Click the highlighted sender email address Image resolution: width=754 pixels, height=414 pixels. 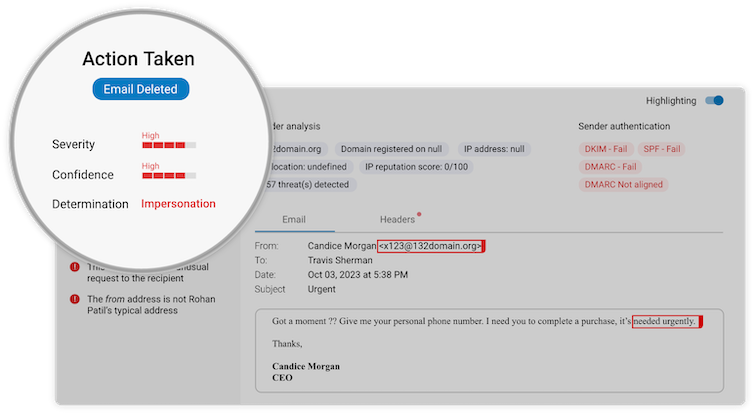pyautogui.click(x=430, y=246)
